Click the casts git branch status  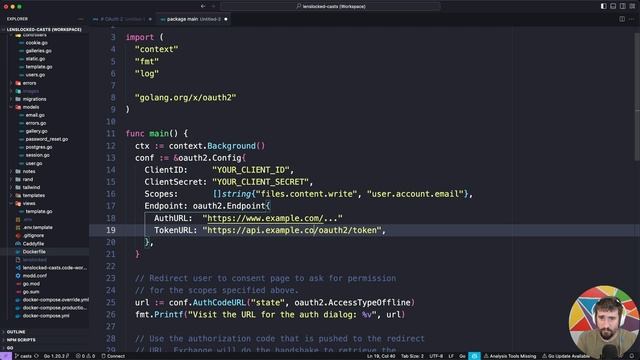pos(23,356)
